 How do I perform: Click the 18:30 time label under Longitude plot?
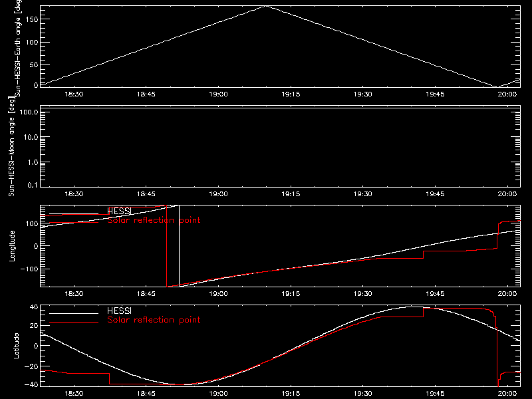[x=74, y=293]
